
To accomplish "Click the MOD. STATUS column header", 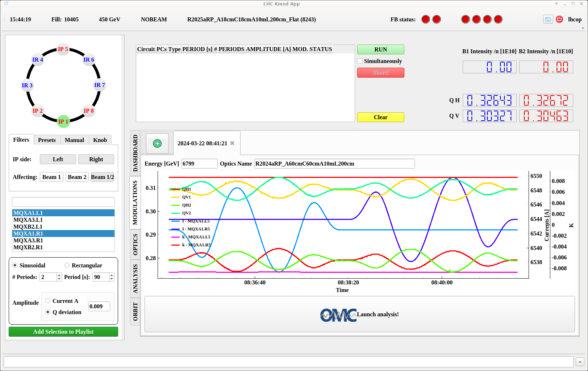I will (312, 49).
